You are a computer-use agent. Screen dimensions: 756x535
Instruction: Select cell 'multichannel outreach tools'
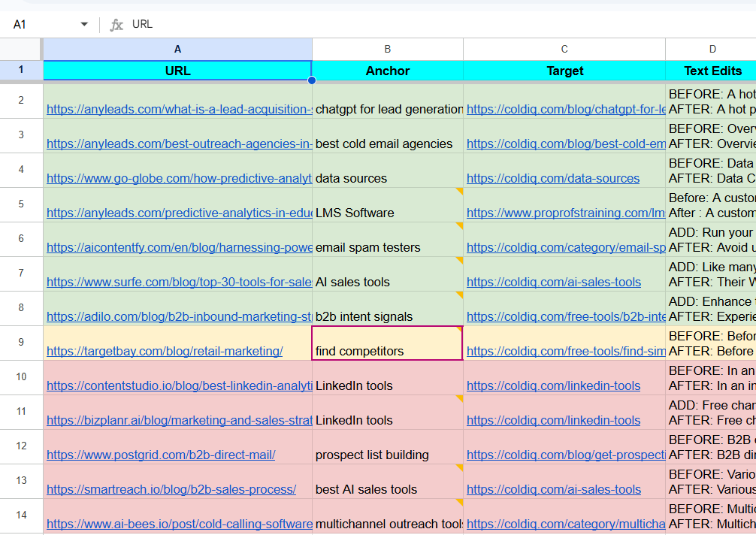coord(388,516)
